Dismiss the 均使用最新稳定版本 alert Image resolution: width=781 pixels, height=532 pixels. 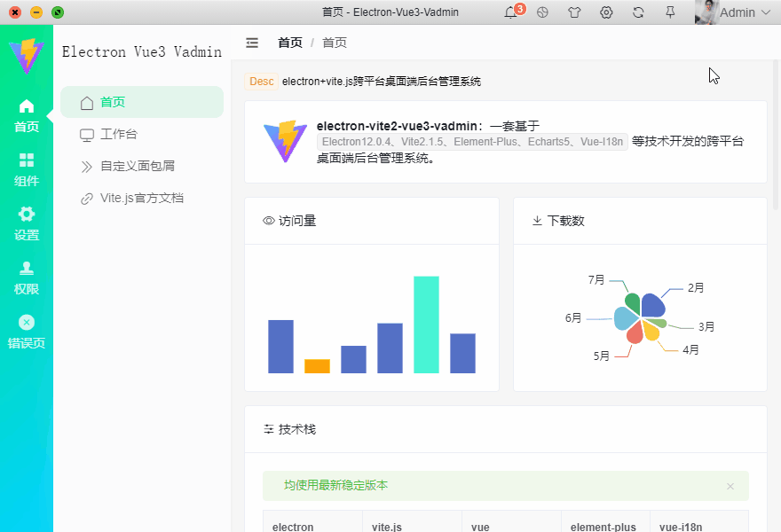(730, 486)
